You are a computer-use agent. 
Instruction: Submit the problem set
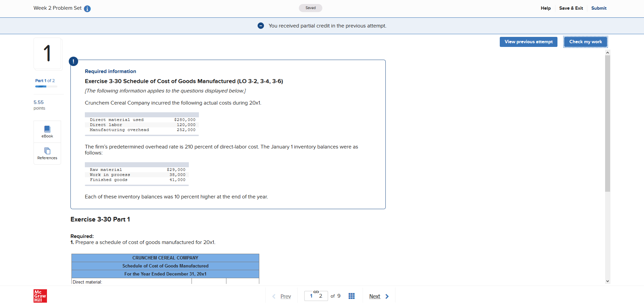click(599, 8)
